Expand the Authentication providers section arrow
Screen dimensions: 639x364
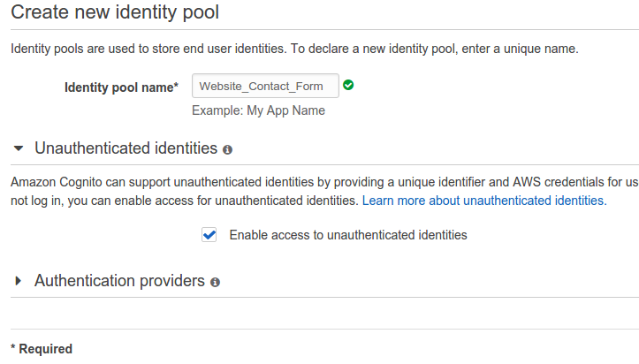pos(19,281)
